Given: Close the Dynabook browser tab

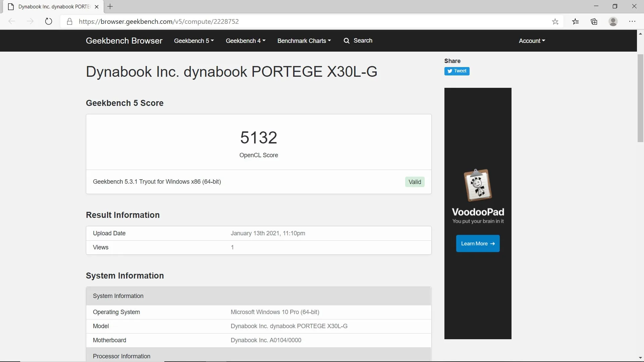Looking at the screenshot, I should 97,7.
